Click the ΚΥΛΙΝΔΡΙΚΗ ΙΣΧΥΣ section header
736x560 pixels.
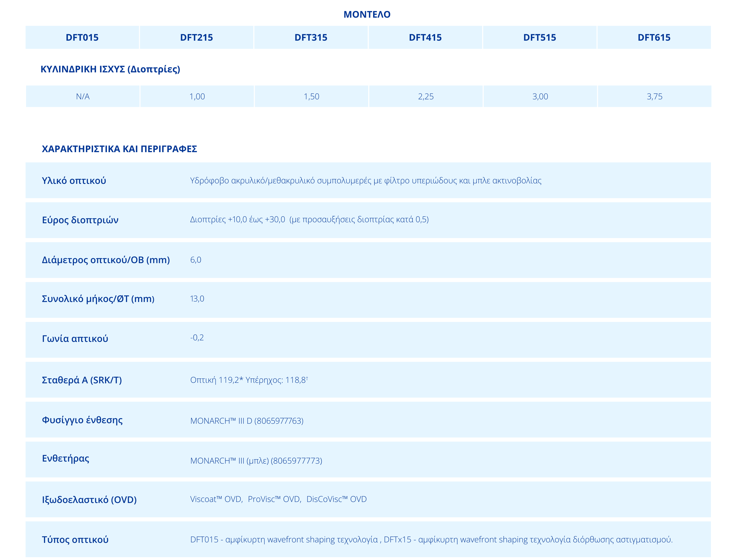point(110,69)
